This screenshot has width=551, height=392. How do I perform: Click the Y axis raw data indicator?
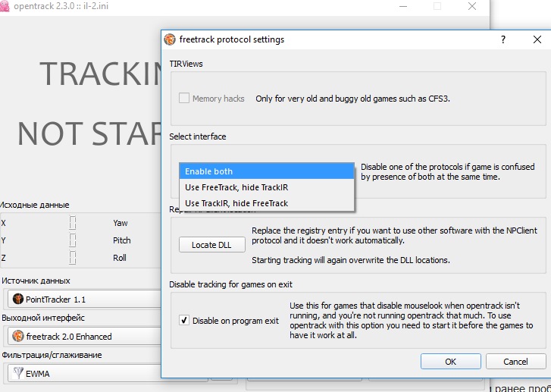point(73,240)
